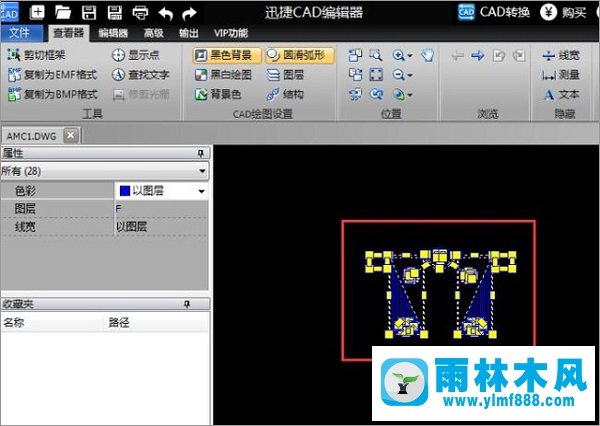600x426 pixels.
Task: Toggle 黑白绘图 mode
Action: (223, 75)
